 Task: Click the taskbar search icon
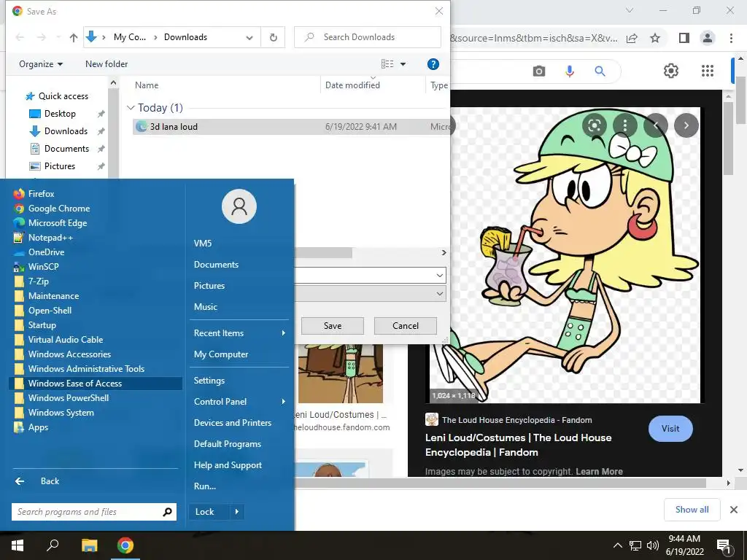point(53,545)
